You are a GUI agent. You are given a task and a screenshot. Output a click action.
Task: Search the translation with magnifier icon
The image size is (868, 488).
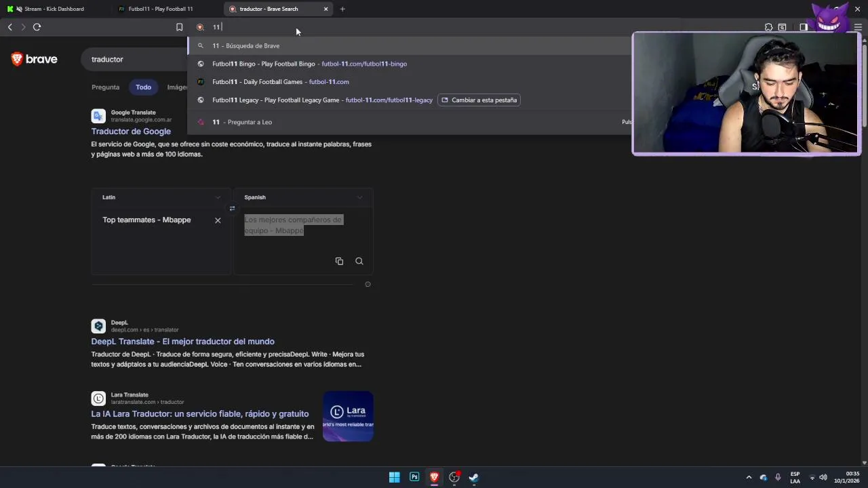[359, 261]
